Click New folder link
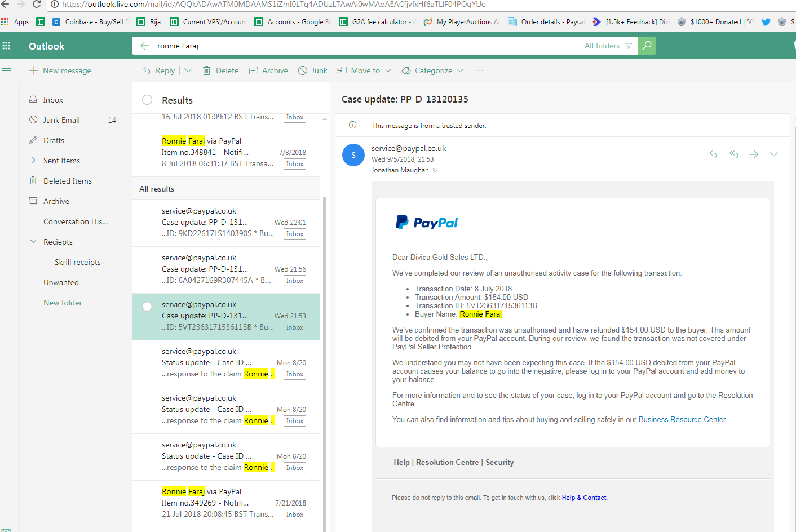This screenshot has height=532, width=796. (x=63, y=303)
